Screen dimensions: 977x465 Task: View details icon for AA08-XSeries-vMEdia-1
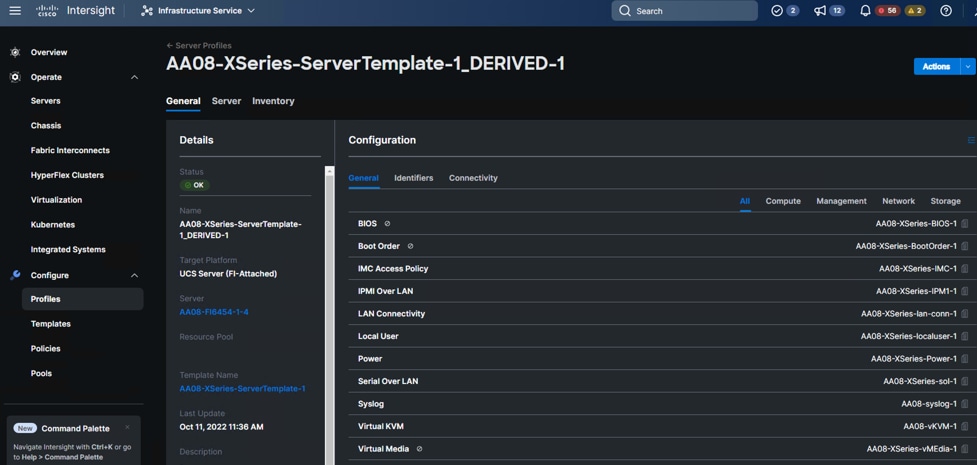pyautogui.click(x=965, y=449)
